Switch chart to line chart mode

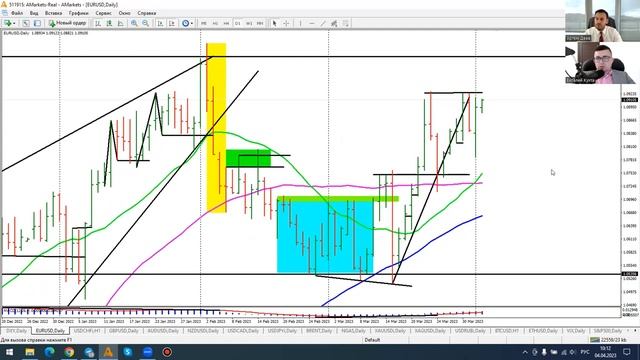pyautogui.click(x=120, y=23)
